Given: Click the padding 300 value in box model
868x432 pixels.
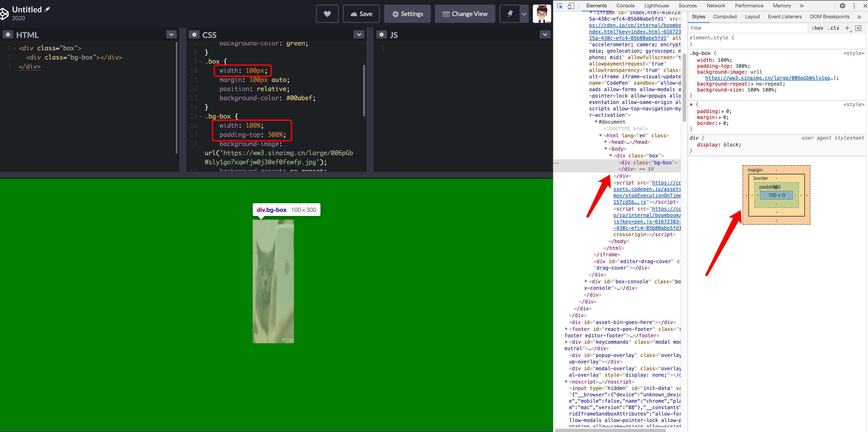Looking at the screenshot, I should [x=776, y=187].
